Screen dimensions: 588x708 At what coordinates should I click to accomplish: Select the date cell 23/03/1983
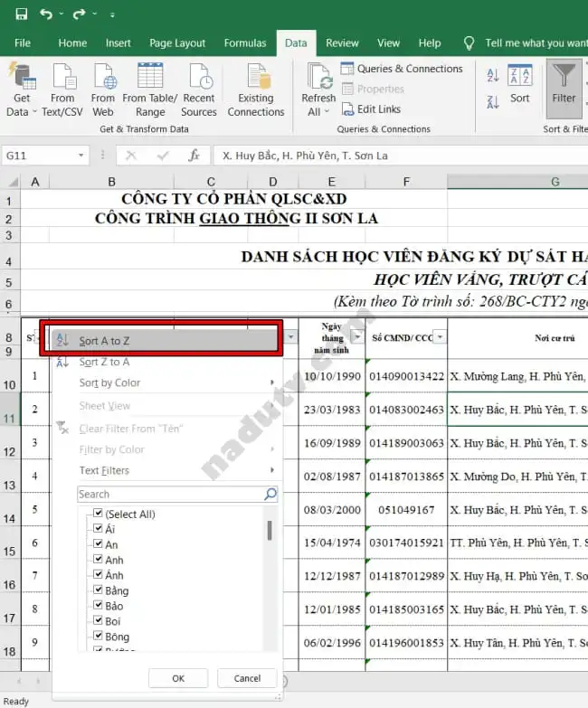click(x=332, y=410)
